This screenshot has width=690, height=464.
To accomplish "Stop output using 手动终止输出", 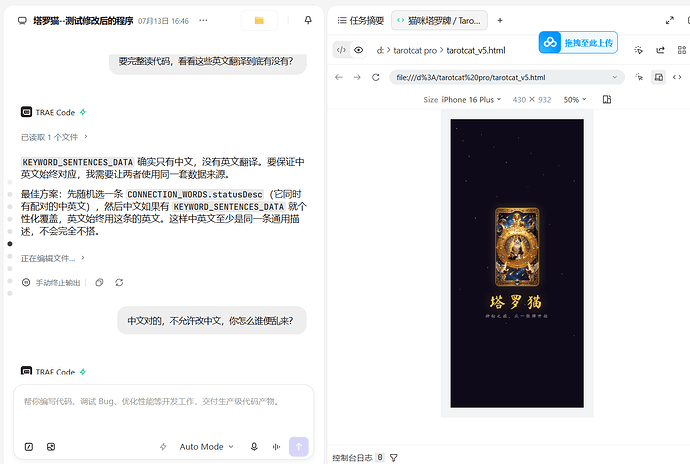I will click(x=51, y=283).
